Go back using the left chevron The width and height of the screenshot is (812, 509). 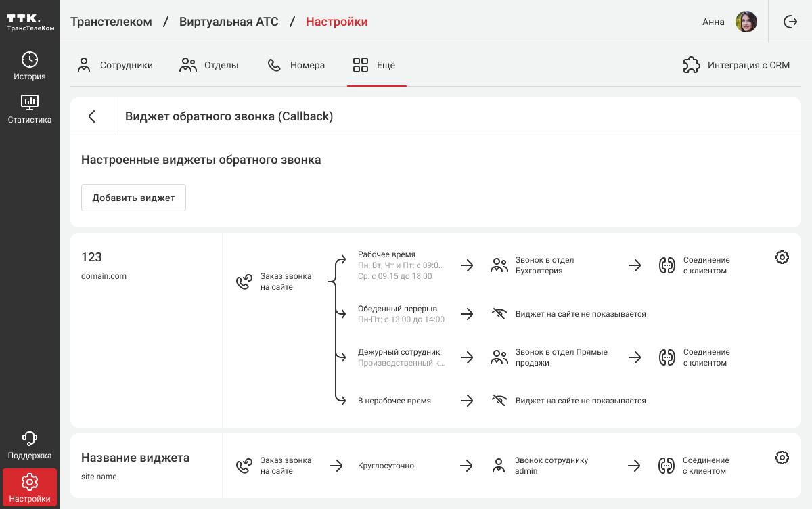coord(92,116)
